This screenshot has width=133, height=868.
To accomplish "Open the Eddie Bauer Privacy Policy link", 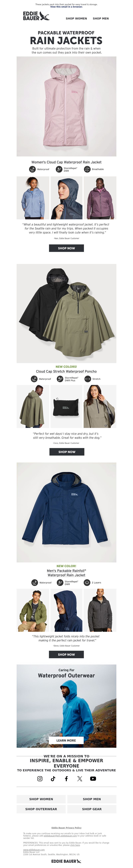I will click(x=66, y=828).
